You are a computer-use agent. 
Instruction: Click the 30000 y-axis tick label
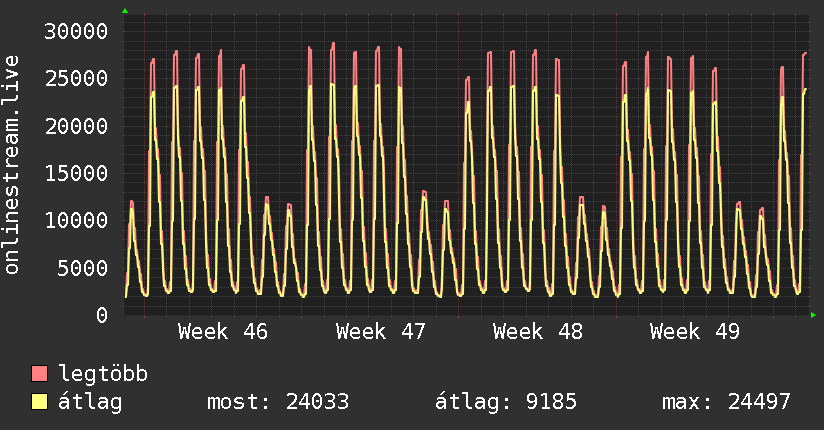point(76,32)
